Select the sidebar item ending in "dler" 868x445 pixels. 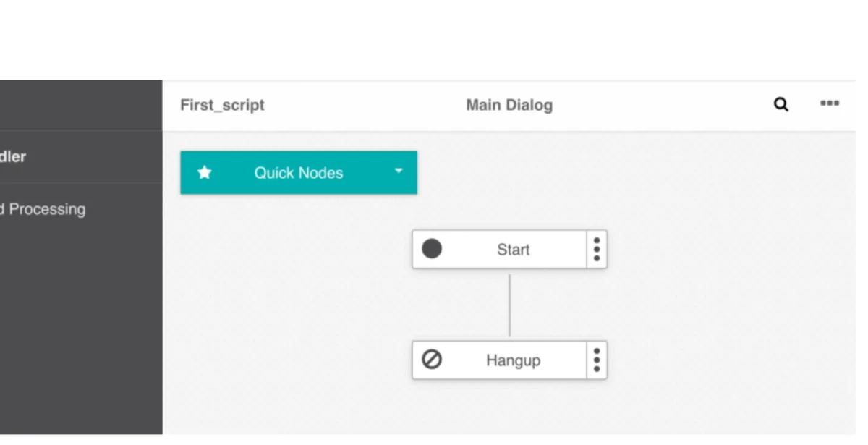[13, 156]
